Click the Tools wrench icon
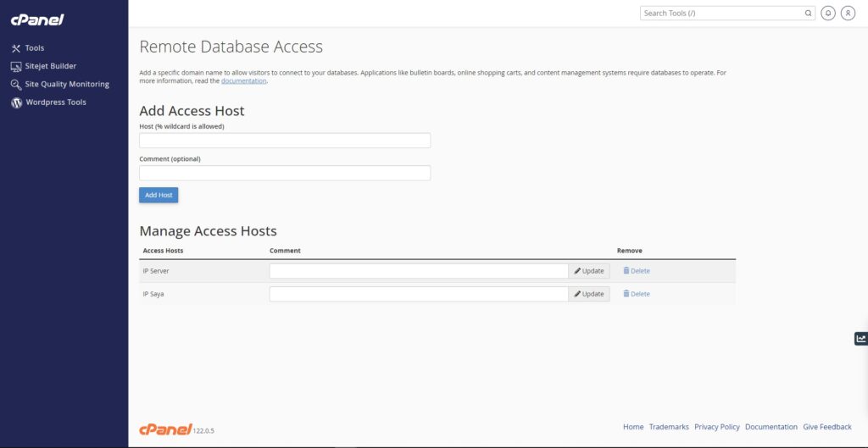Viewport: 868px width, 448px height. click(x=16, y=48)
